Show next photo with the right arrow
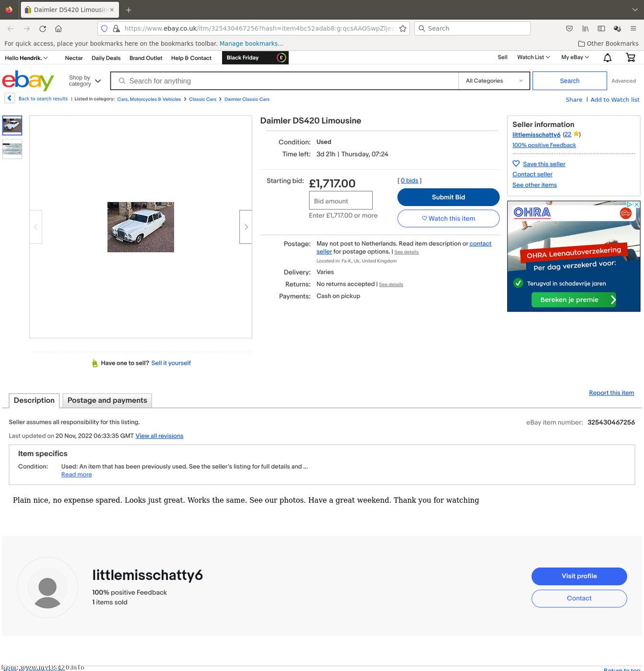Viewport: 644px width, 671px height. [246, 227]
